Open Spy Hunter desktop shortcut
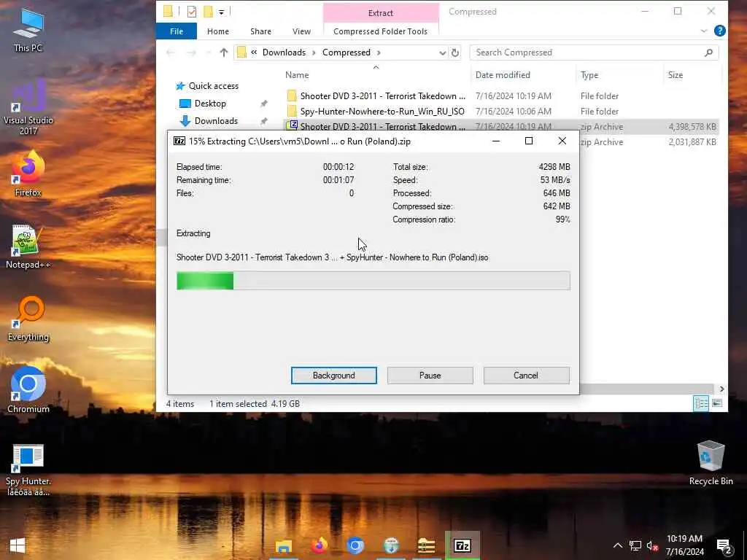 point(28,470)
